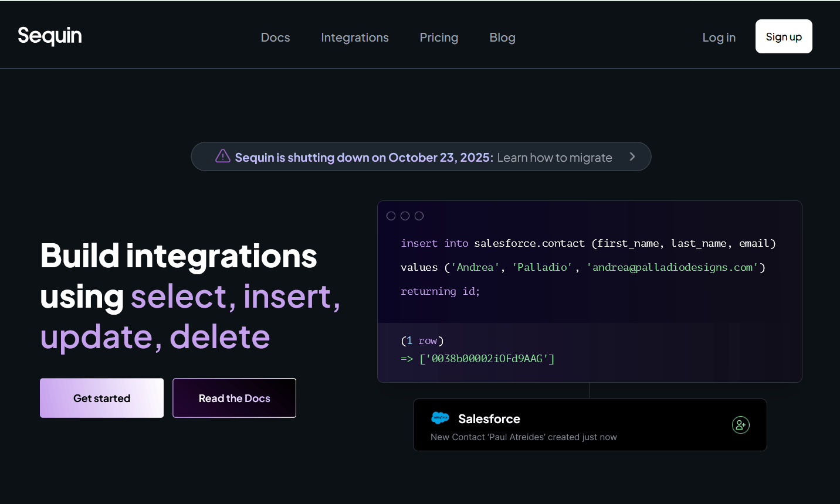
Task: Click the Salesforce cloud logo icon
Action: 440,418
